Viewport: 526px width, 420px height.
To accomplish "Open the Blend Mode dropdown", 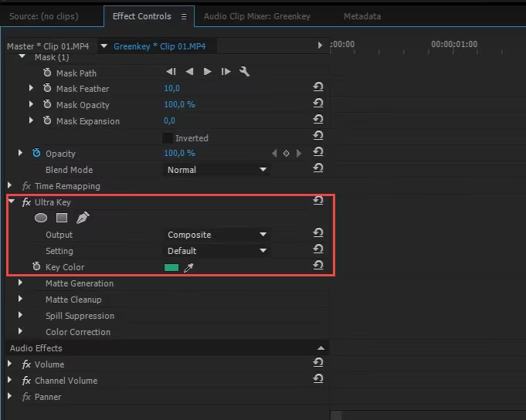I will coord(217,170).
